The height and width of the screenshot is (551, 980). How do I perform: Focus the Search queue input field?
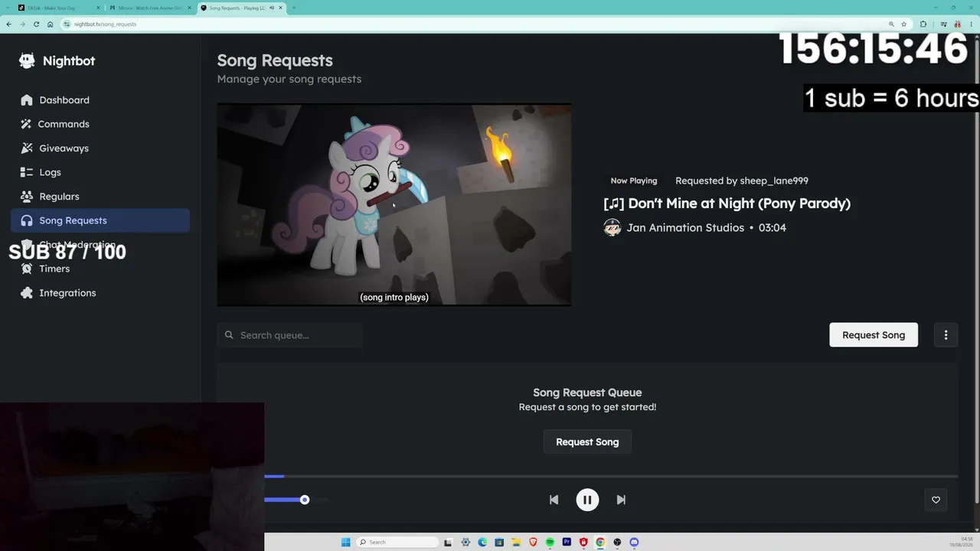coord(290,335)
